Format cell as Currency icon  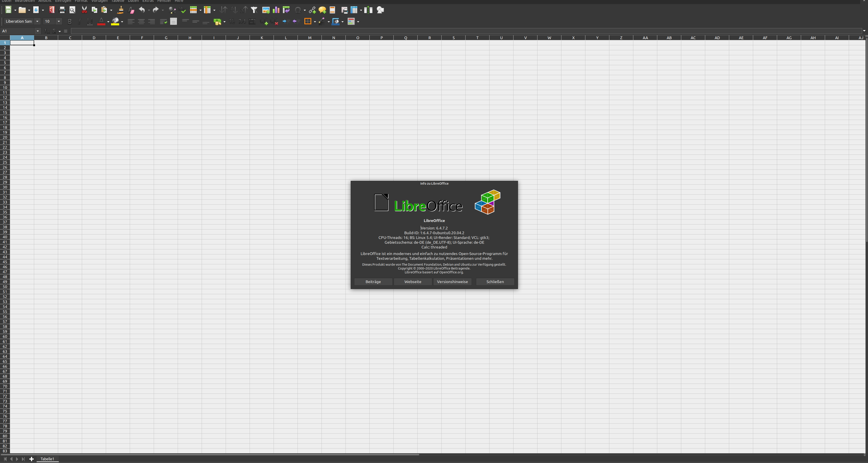pyautogui.click(x=217, y=21)
